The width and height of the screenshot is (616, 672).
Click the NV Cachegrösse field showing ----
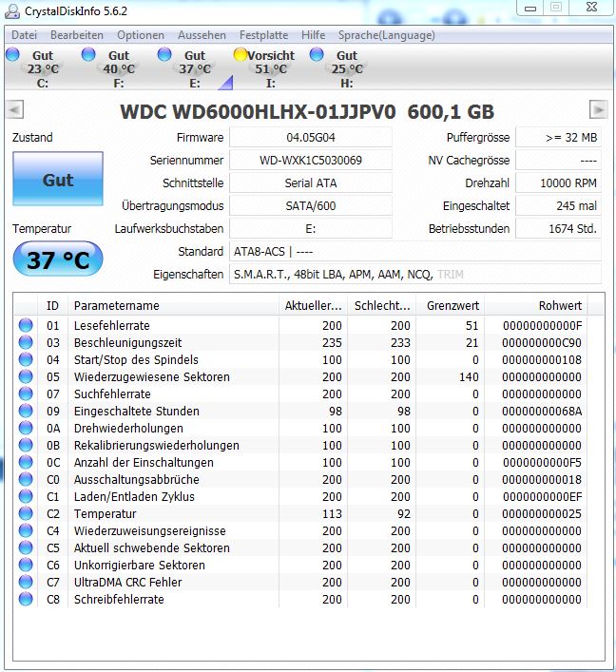tap(559, 161)
